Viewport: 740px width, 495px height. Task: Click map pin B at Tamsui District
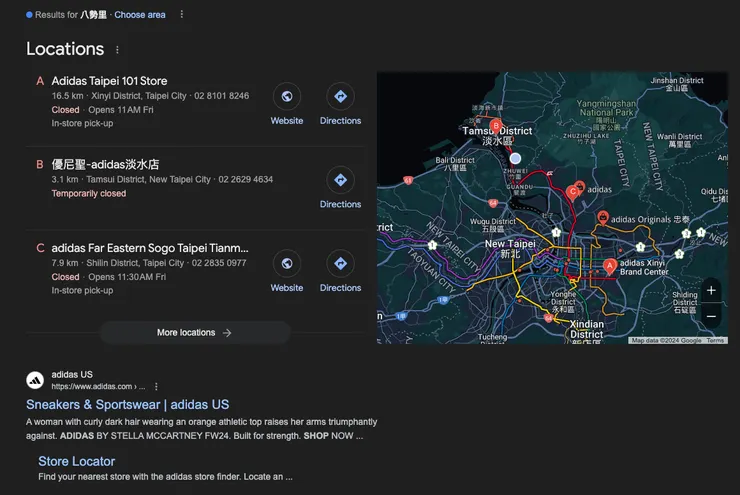[496, 125]
